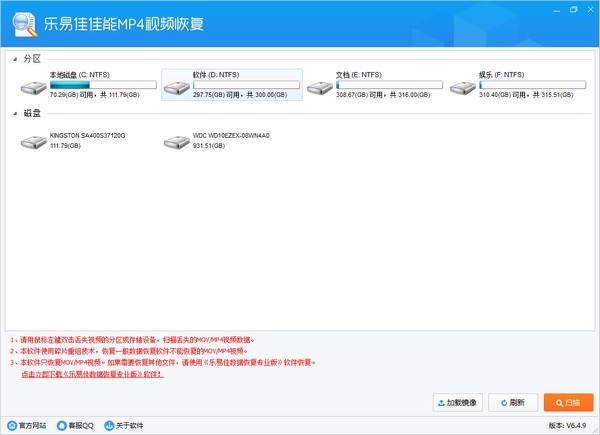This screenshot has width=600, height=435.
Task: Click the 分区 section header label
Action: pyautogui.click(x=32, y=59)
